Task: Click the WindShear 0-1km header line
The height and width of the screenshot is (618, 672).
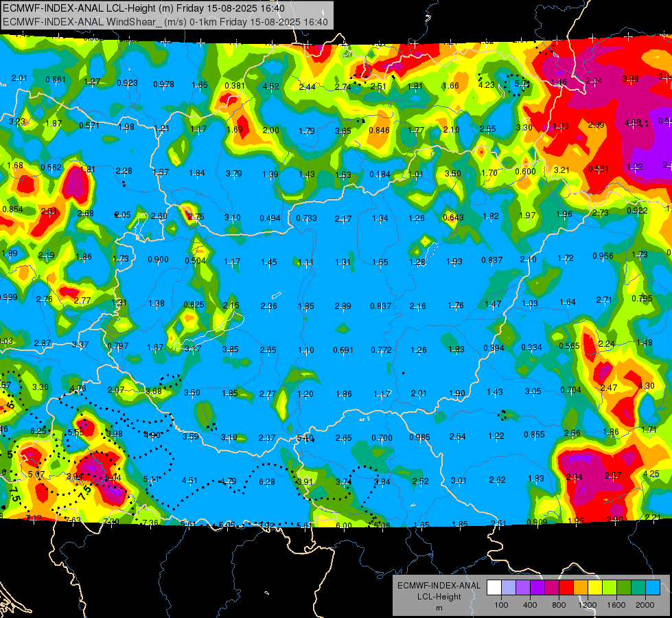Action: (165, 22)
